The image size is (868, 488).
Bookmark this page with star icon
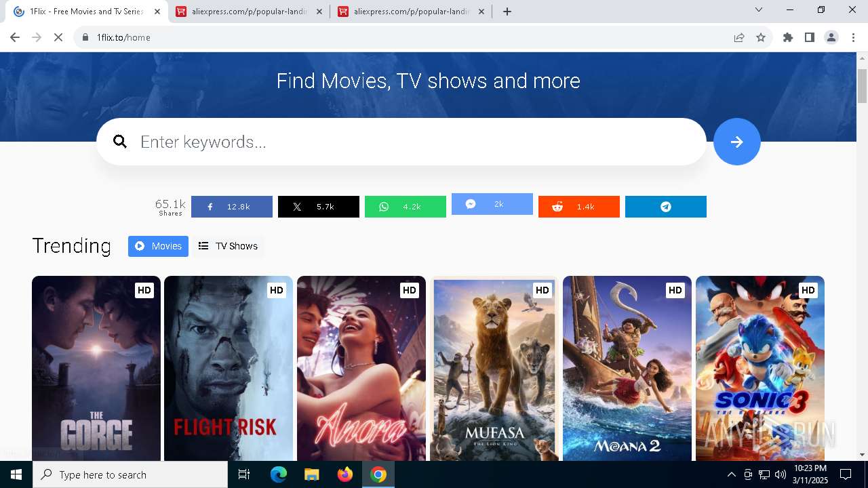pyautogui.click(x=761, y=37)
